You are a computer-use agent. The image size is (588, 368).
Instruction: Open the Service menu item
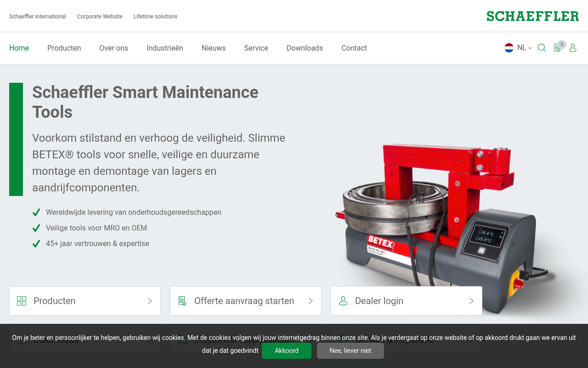pyautogui.click(x=256, y=48)
